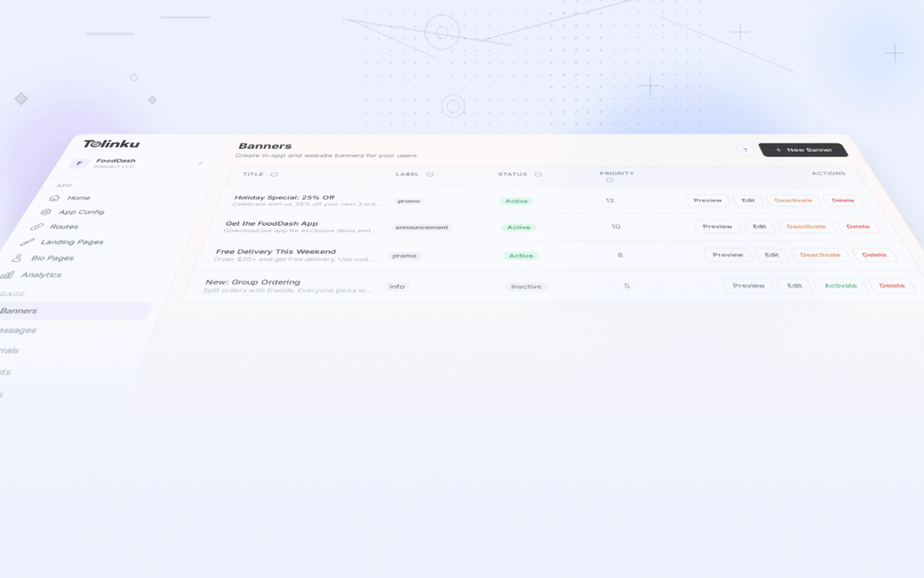Delete New: Group Ordering banner
This screenshot has width=924, height=578.
[892, 286]
